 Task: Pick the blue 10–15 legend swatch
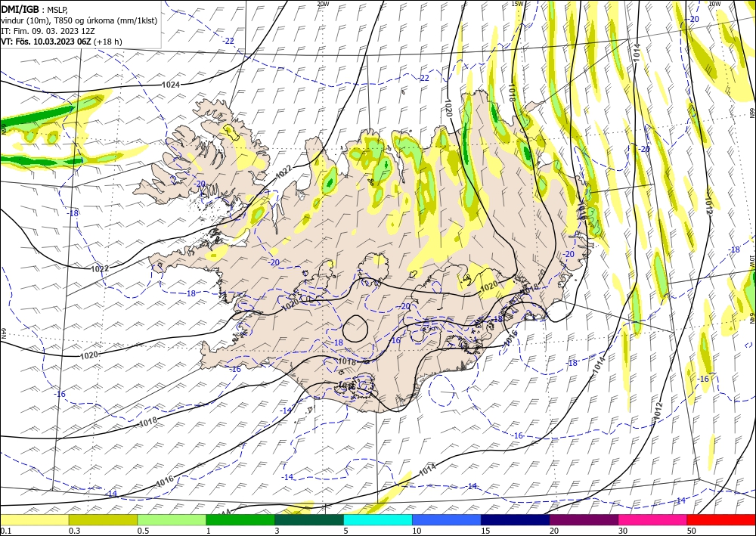point(447,519)
